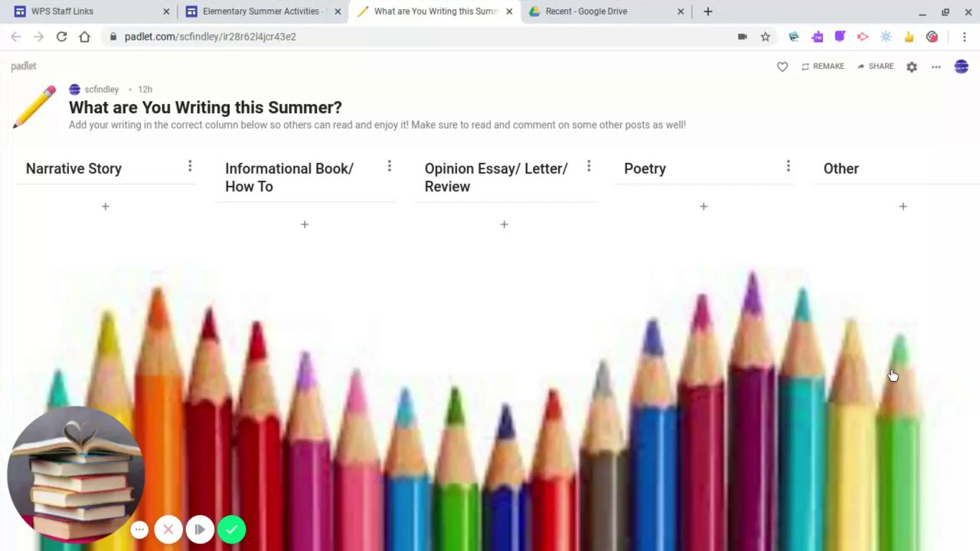This screenshot has height=551, width=980.
Task: Add a post under Poetry column
Action: point(704,207)
